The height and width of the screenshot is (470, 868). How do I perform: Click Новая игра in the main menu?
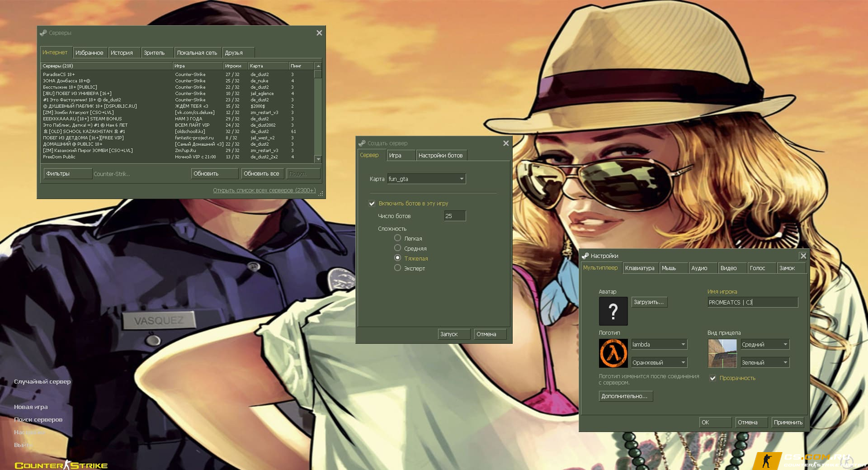[31, 407]
